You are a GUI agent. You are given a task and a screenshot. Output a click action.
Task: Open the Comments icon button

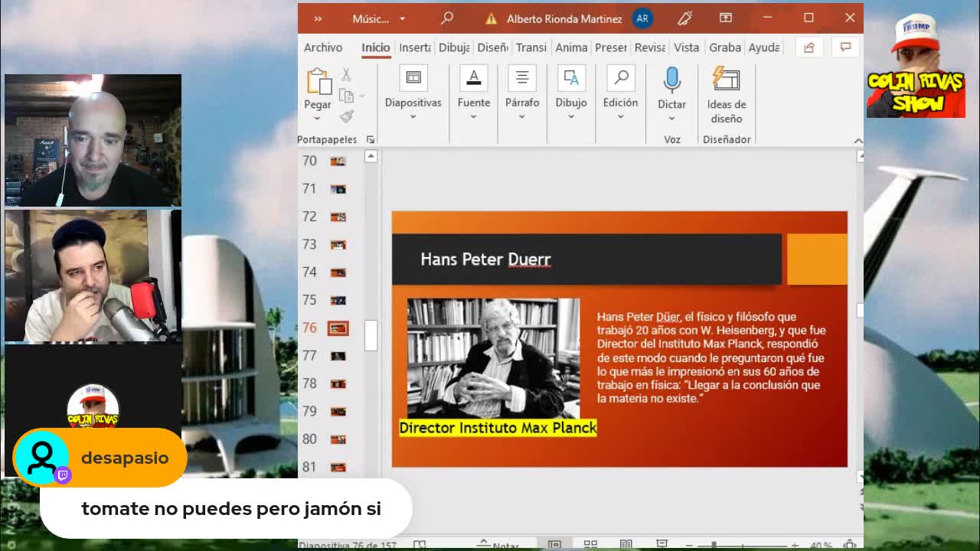pyautogui.click(x=845, y=47)
